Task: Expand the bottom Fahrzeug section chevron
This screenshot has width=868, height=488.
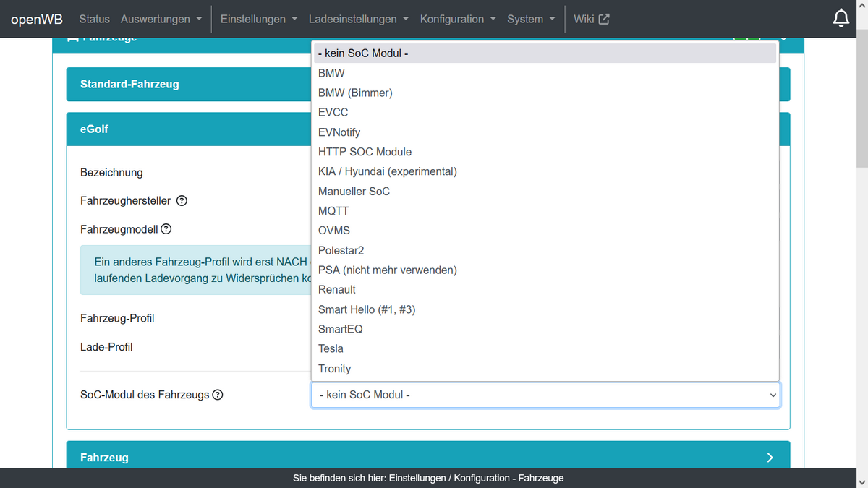Action: (x=770, y=458)
